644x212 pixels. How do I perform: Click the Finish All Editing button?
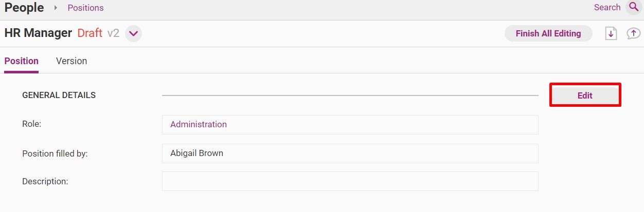pyautogui.click(x=548, y=33)
